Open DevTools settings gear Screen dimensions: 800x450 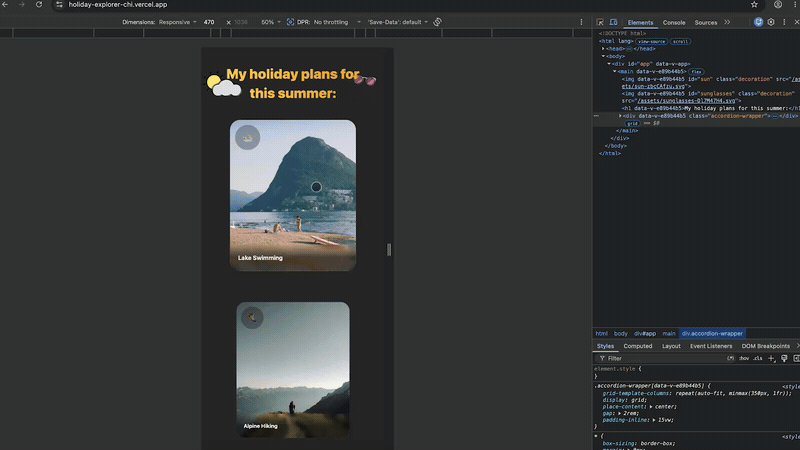pyautogui.click(x=771, y=22)
